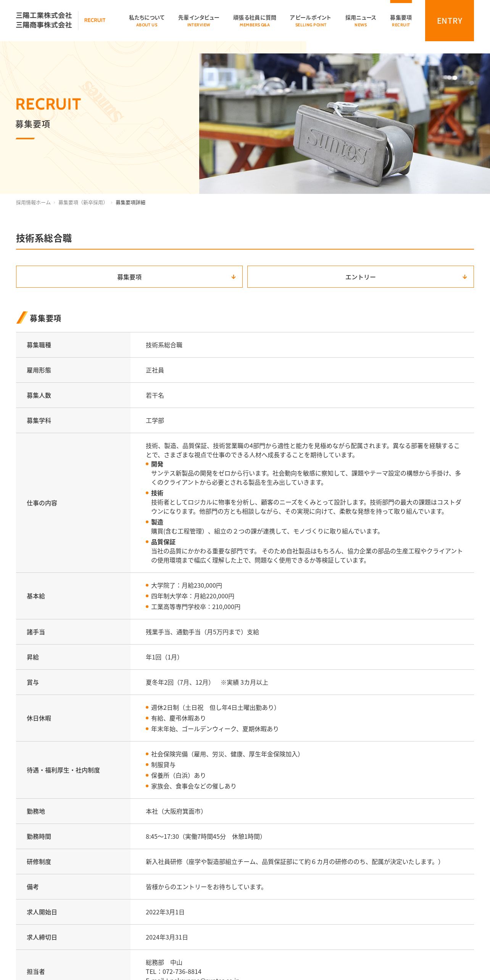The width and height of the screenshot is (490, 980).
Task: Open the 先輩インタビュー INTERVIEW menu item
Action: [x=198, y=21]
